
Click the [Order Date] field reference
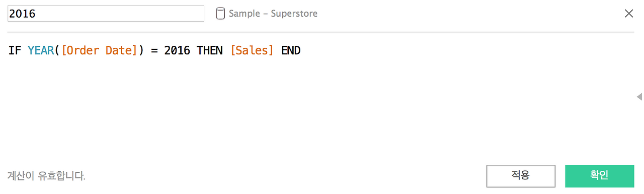99,50
